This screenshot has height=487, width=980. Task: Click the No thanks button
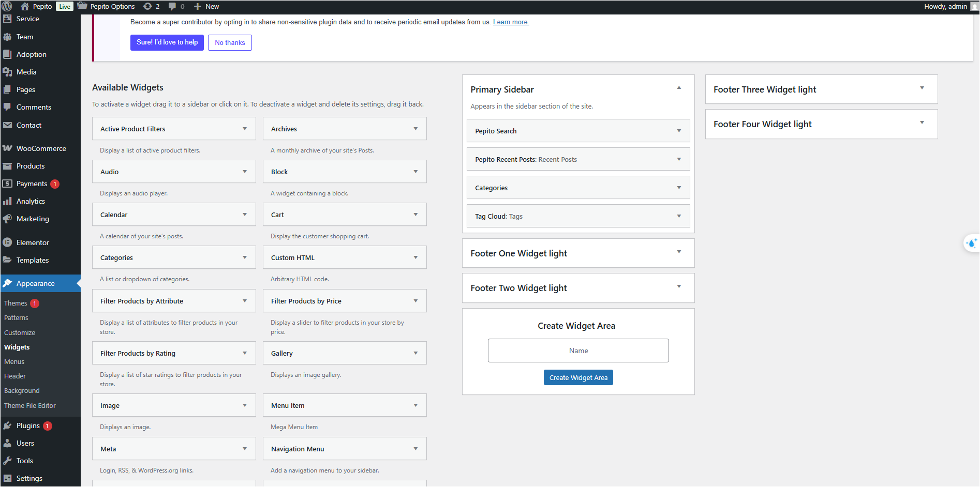coord(230,42)
